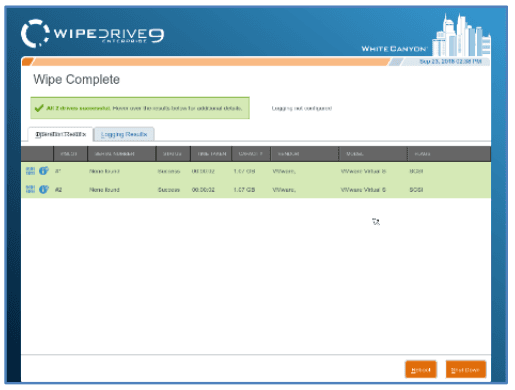This screenshot has width=515, height=390.
Task: Click model 'VMware Virtual S' in drive #1 row
Action: 363,171
